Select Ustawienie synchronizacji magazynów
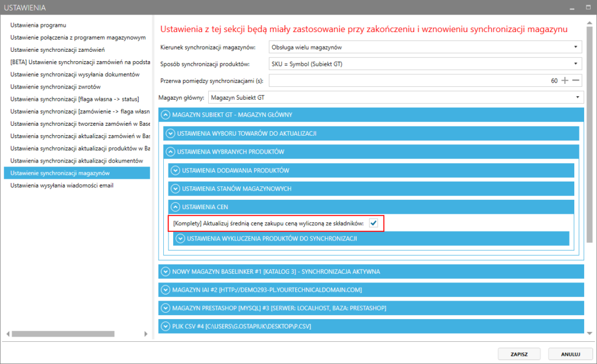Image resolution: width=597 pixels, height=364 pixels. tap(77, 172)
